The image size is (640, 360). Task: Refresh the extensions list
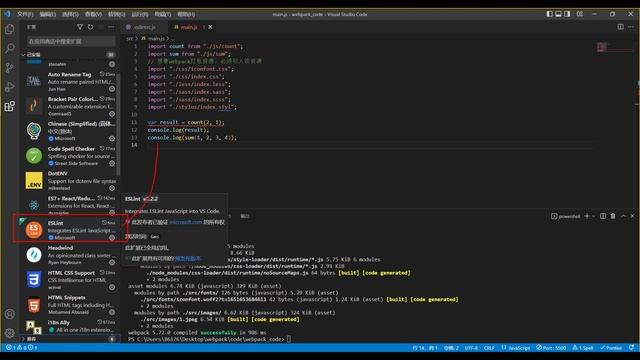[x=90, y=27]
